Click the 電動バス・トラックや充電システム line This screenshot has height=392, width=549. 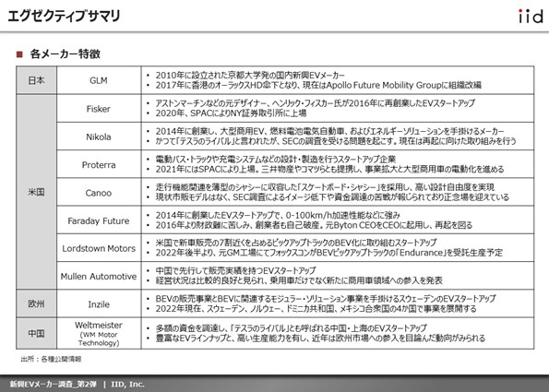tap(276, 160)
